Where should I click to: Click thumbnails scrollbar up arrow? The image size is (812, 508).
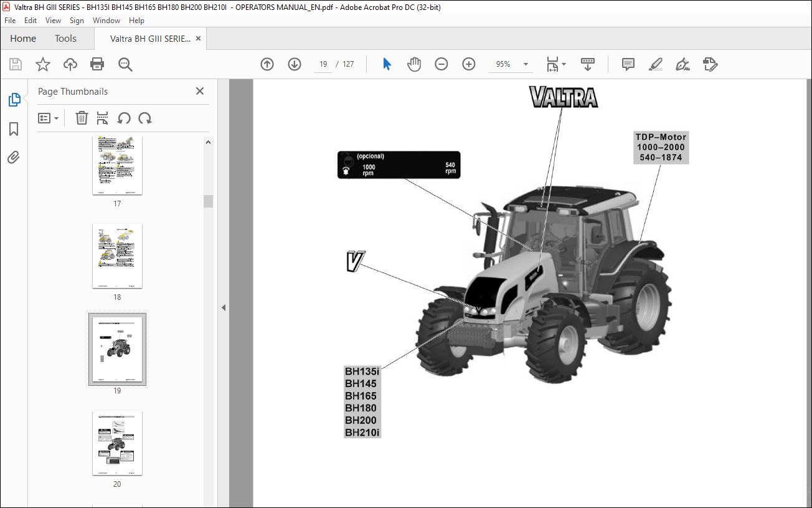point(208,142)
